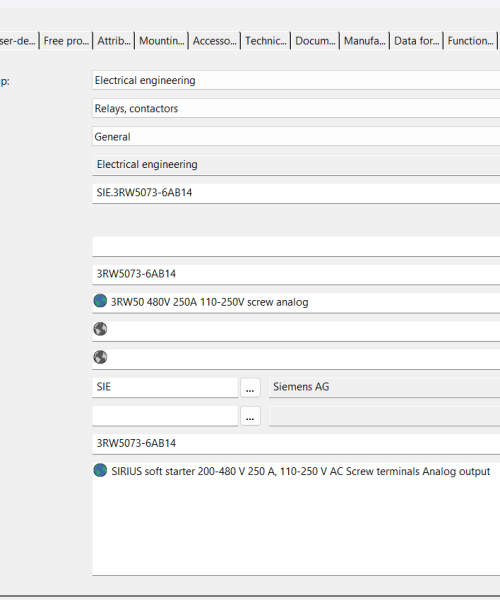Click the SIE manufacturer code field
This screenshot has height=600, width=500.
[x=165, y=388]
